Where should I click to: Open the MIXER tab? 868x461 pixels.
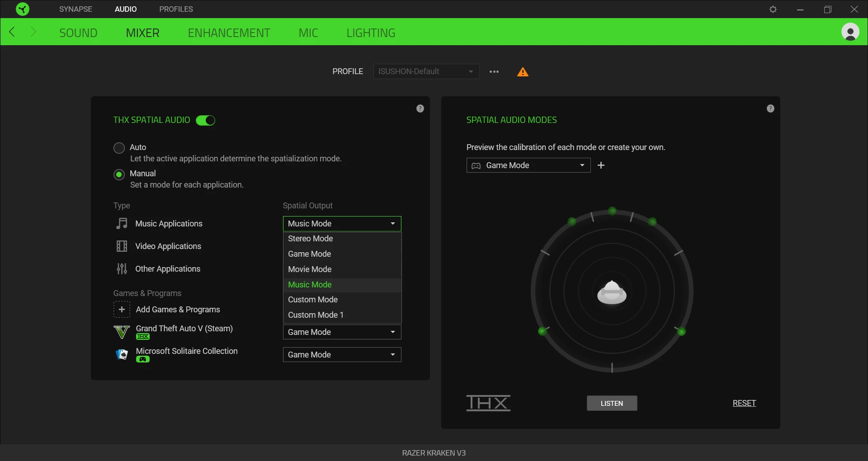(x=142, y=33)
